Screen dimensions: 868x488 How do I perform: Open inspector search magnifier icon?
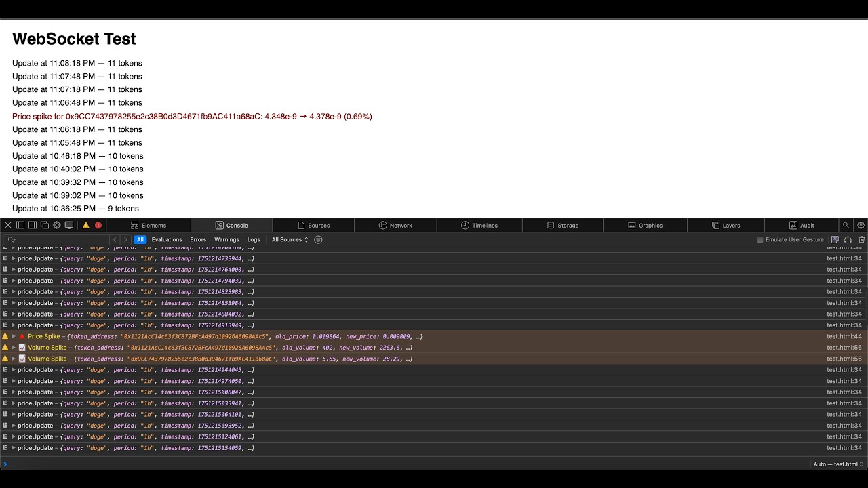846,225
